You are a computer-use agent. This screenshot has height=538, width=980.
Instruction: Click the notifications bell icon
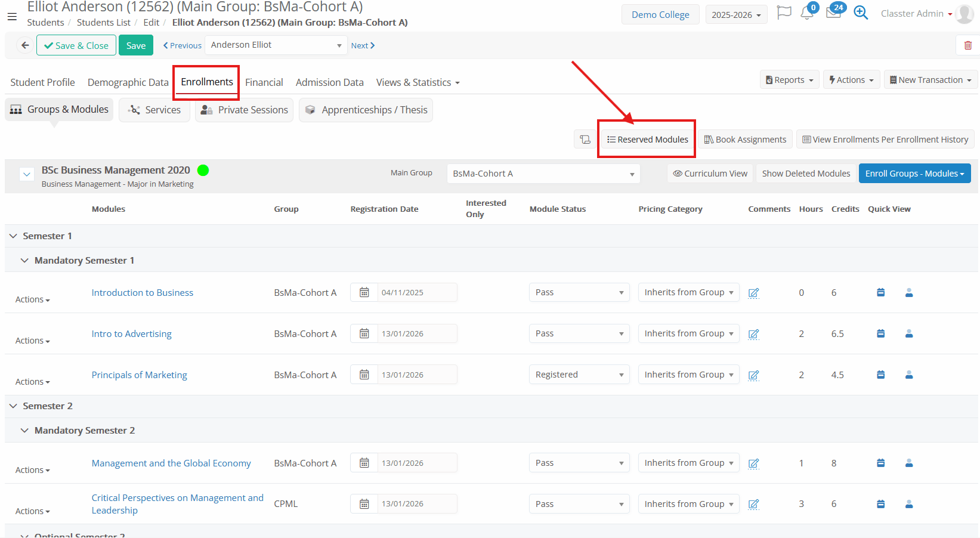pyautogui.click(x=807, y=13)
